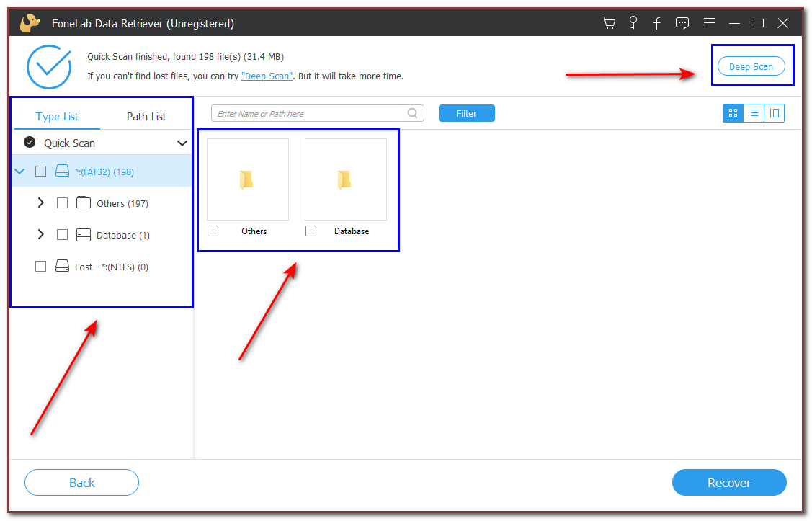Check the *:(FAT32) (198) drive checkbox
The image size is (812, 521).
pyautogui.click(x=40, y=171)
